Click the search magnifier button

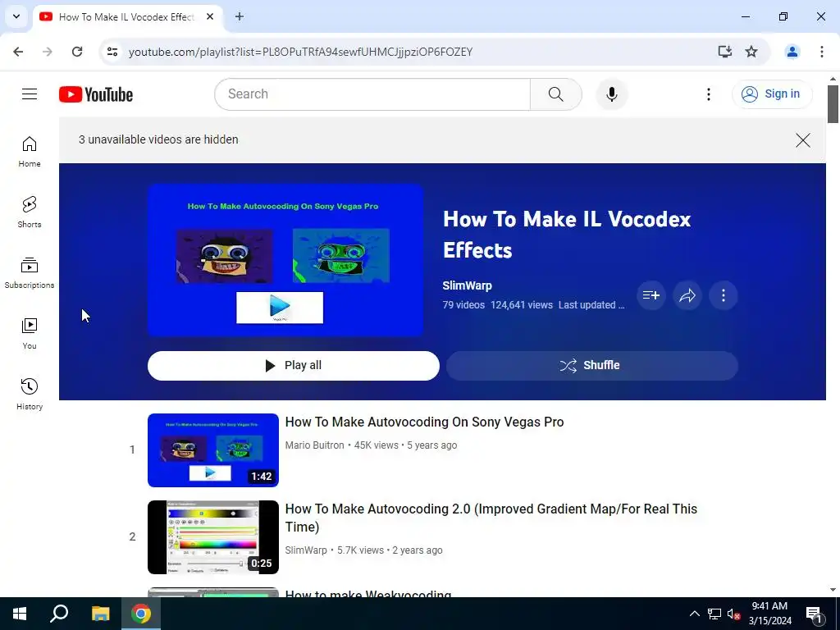click(555, 94)
